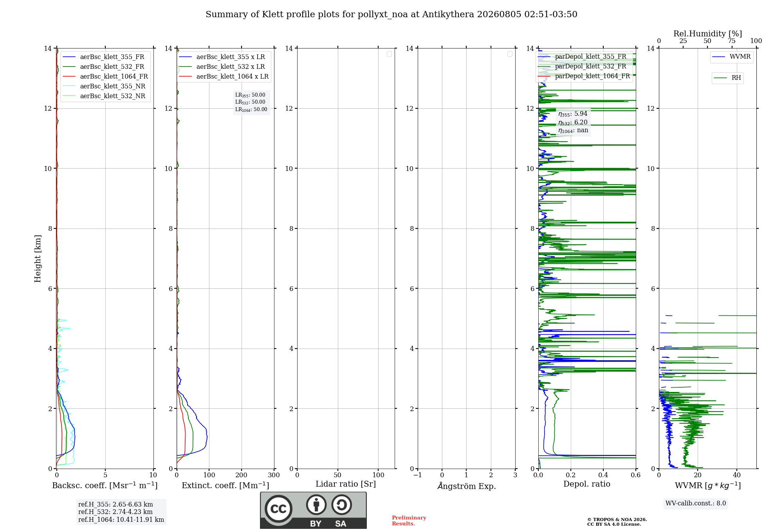
Task: Click the η1064: nan value
Action: pos(573,131)
